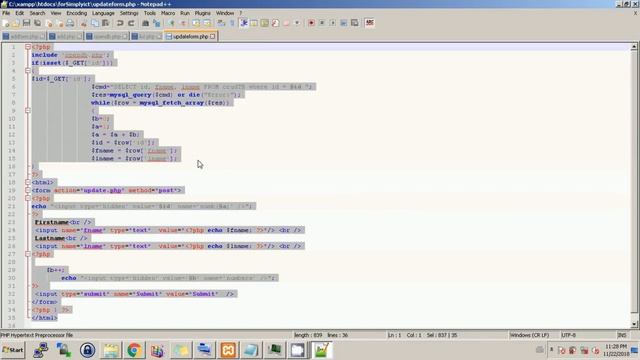Image resolution: width=640 pixels, height=360 pixels.
Task: Click line number 17 in margin
Action: click(x=11, y=175)
